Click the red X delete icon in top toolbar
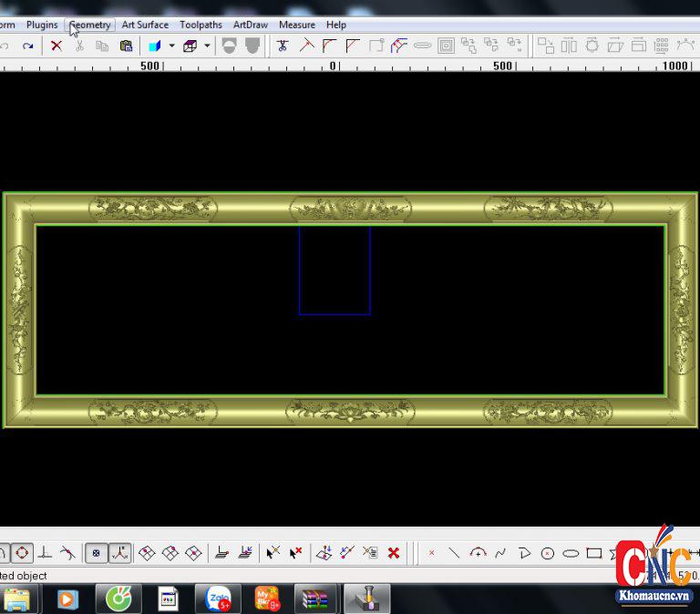Screen dimensions: 700x614 click(57, 46)
